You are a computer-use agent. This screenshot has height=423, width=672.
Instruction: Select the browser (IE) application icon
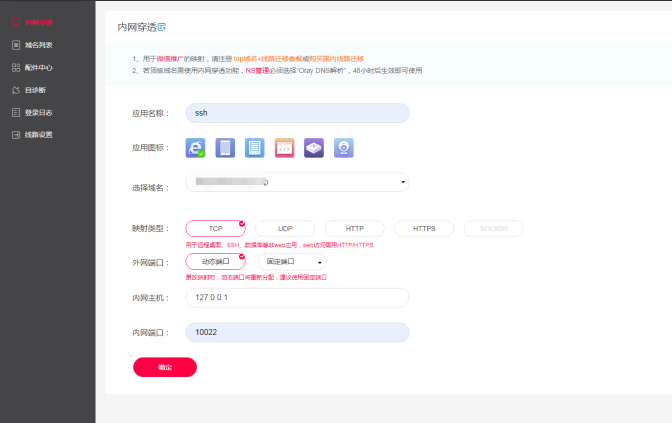click(195, 148)
